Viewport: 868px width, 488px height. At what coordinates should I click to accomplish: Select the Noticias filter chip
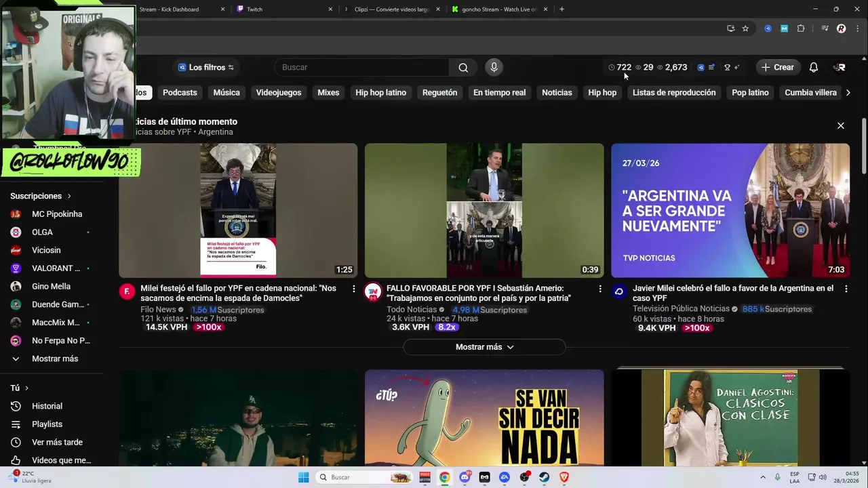[557, 92]
